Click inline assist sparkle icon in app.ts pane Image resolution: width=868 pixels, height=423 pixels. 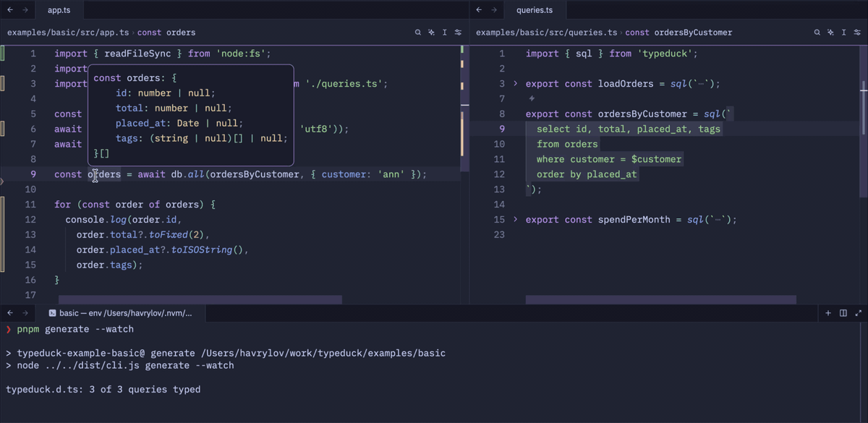click(431, 33)
